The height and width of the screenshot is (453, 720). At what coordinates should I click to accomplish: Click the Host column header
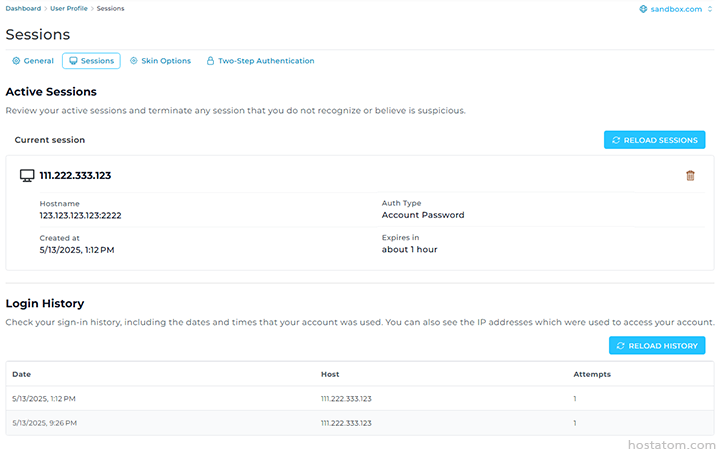coord(329,374)
